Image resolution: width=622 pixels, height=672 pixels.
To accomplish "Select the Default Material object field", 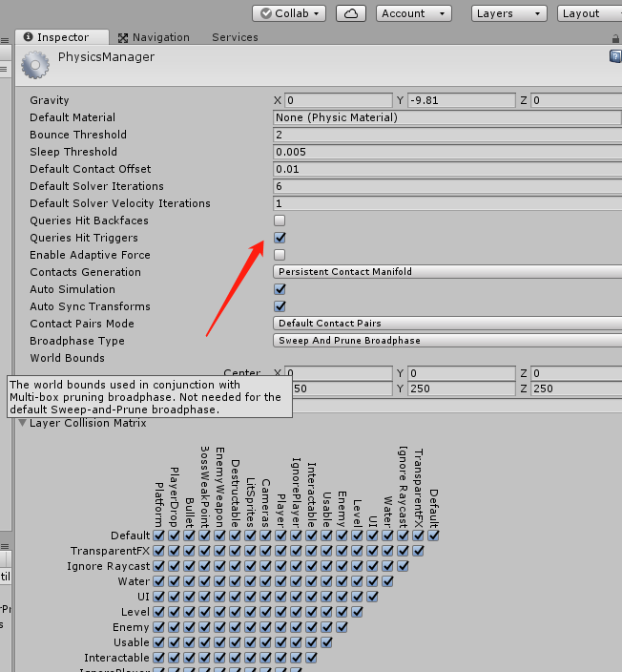I will [x=447, y=117].
